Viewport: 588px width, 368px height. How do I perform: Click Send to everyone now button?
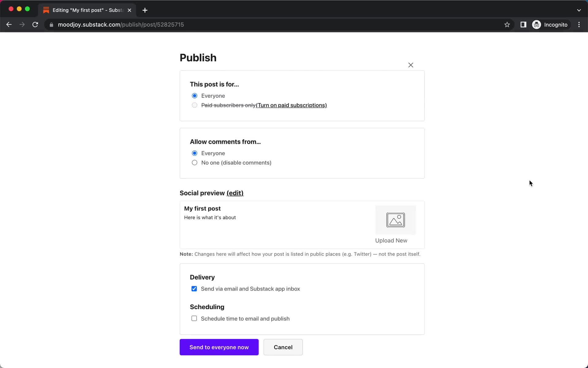point(219,347)
